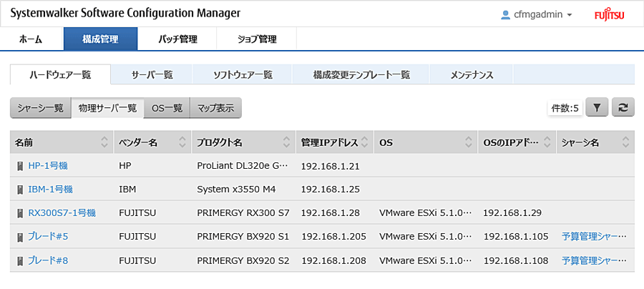Open the IBM-1号機 server link
Viewport: 644px width, 289px height.
tap(50, 190)
